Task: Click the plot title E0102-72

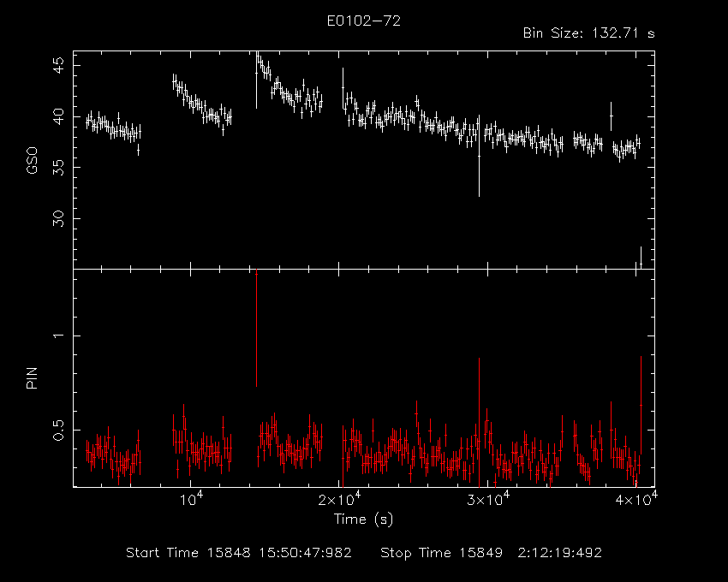Action: pyautogui.click(x=363, y=21)
